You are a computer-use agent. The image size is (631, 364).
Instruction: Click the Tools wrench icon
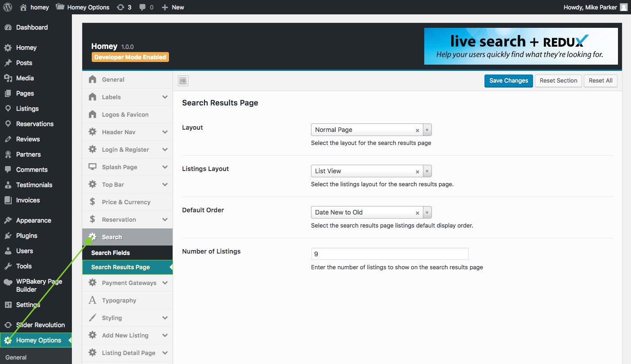(8, 266)
